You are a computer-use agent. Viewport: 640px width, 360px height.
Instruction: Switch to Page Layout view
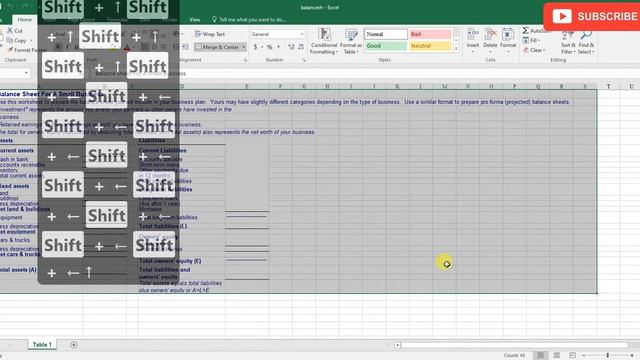pyautogui.click(x=556, y=356)
